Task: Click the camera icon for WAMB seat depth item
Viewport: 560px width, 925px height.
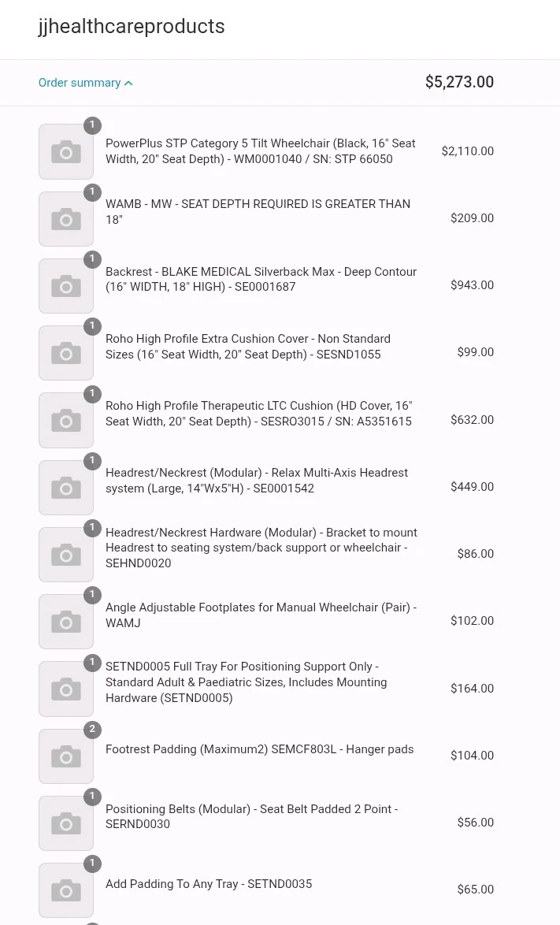Action: 66,219
